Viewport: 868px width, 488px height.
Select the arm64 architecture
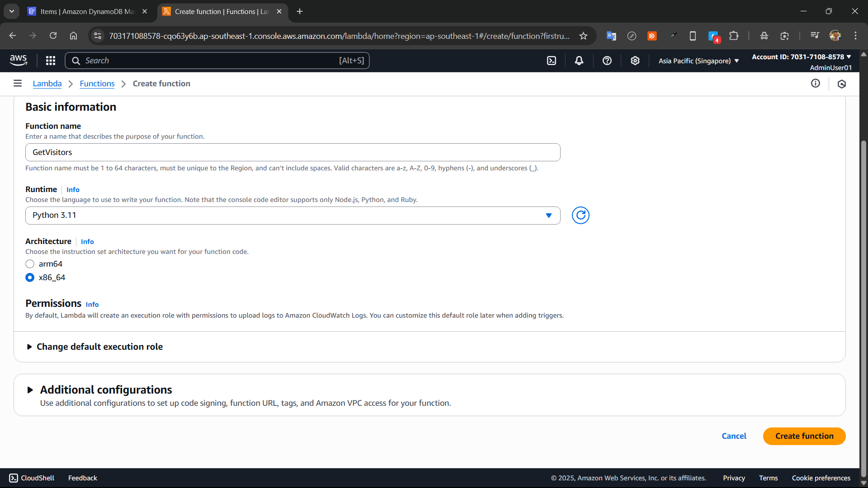(x=30, y=264)
